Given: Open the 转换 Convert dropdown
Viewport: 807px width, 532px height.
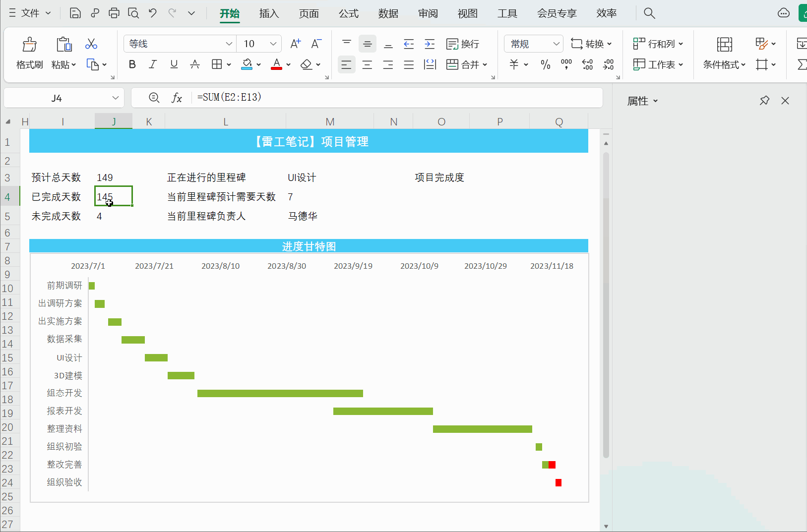Looking at the screenshot, I should click(x=591, y=44).
